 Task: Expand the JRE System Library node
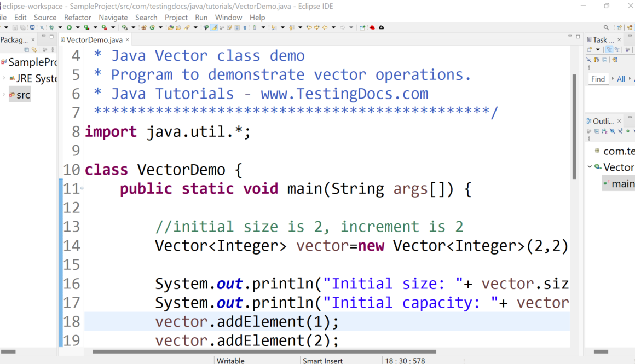pos(4,78)
